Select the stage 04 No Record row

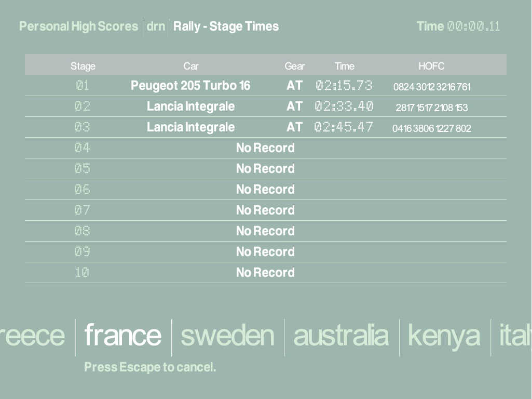click(265, 148)
